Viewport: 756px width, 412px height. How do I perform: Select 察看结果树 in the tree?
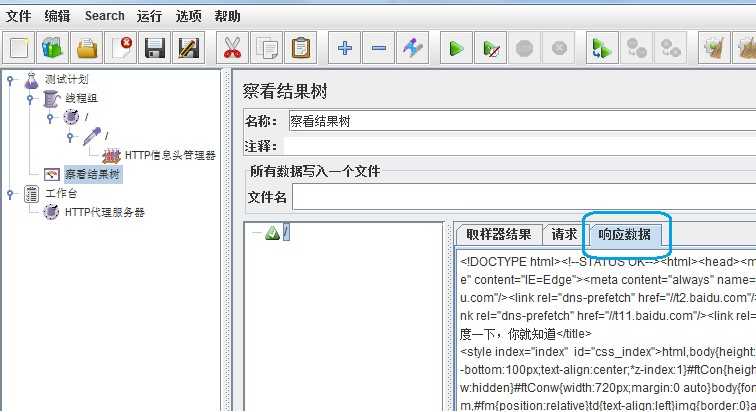(x=92, y=174)
